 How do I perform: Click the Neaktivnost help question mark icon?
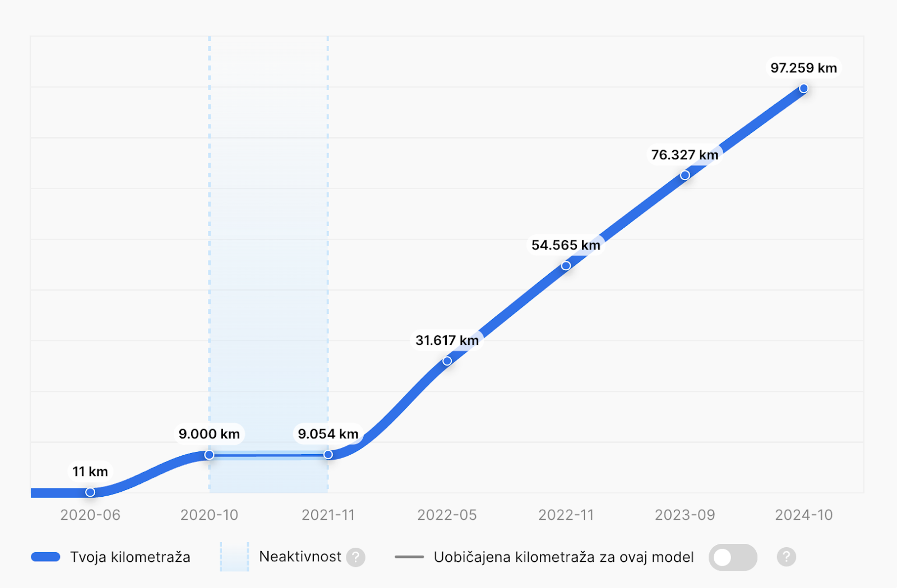[x=355, y=557]
